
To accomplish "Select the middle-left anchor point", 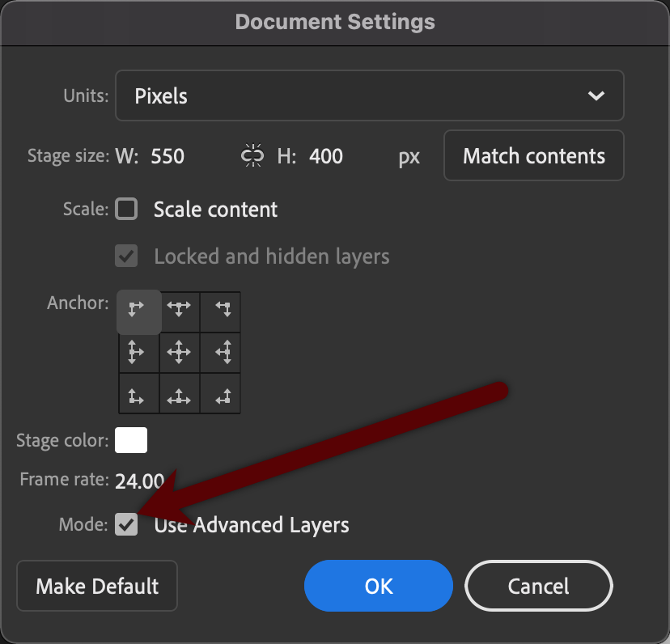I will 138,352.
